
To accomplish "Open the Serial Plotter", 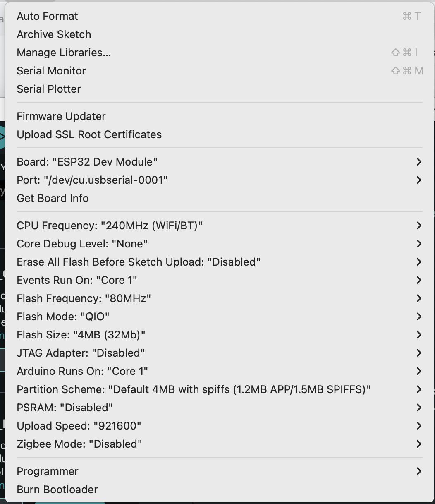I will click(48, 89).
